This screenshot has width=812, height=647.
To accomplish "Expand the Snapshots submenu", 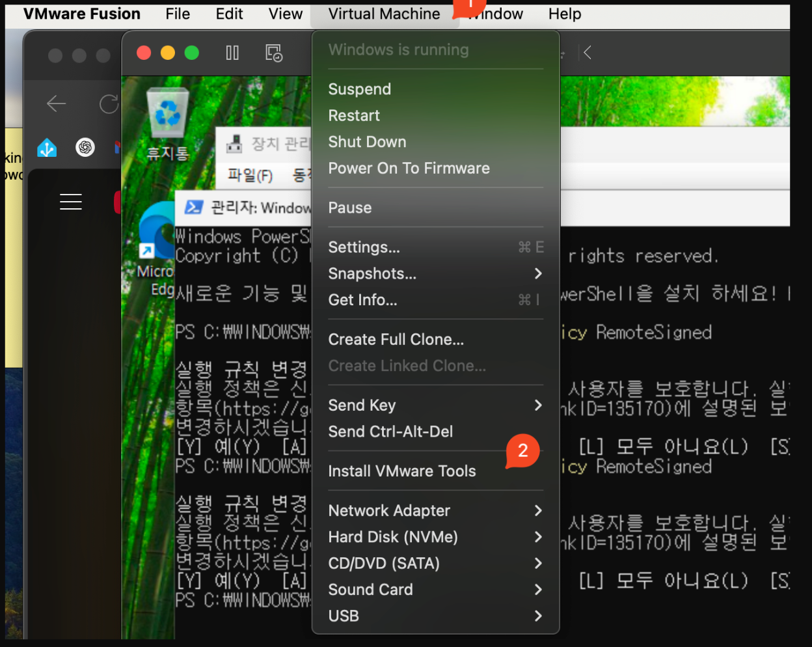I will pyautogui.click(x=538, y=273).
